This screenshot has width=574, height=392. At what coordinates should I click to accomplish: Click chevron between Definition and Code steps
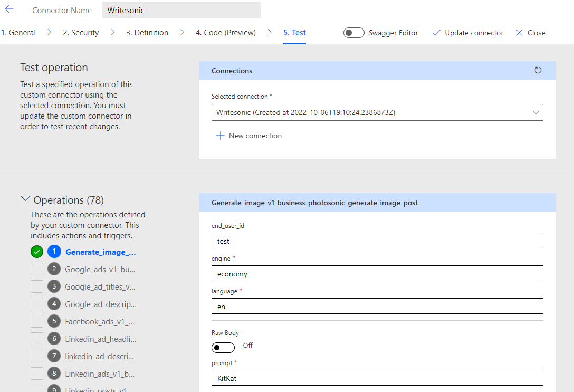tap(182, 33)
